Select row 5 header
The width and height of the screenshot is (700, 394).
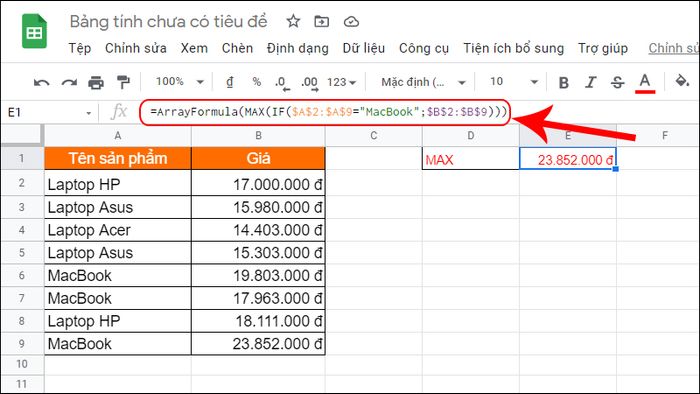pyautogui.click(x=21, y=253)
